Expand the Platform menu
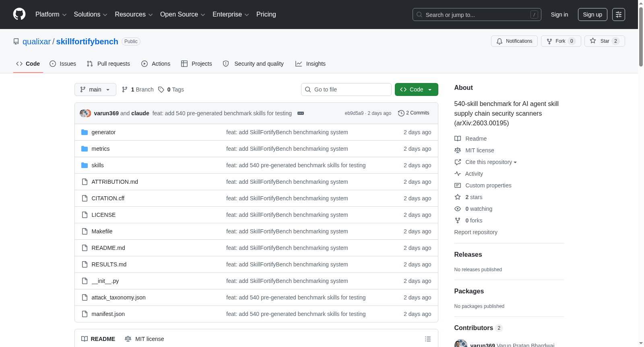The image size is (644, 347). 51,15
